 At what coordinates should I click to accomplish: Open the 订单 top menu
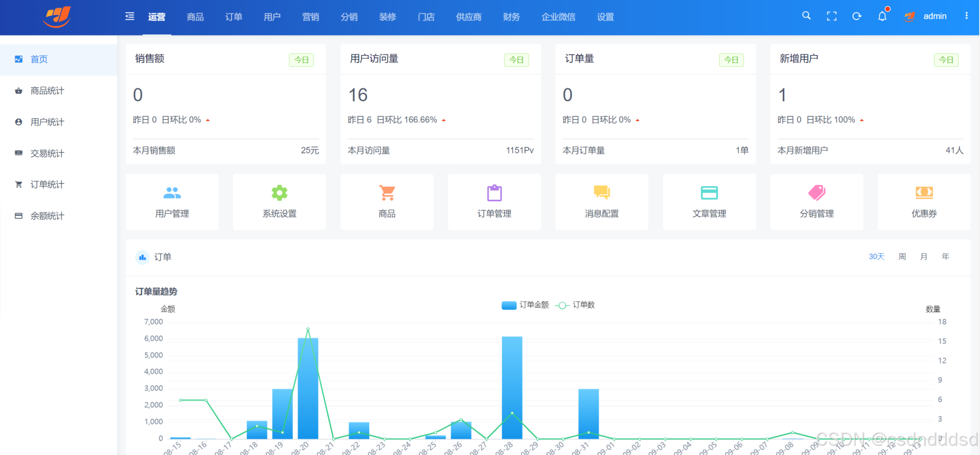click(x=234, y=17)
